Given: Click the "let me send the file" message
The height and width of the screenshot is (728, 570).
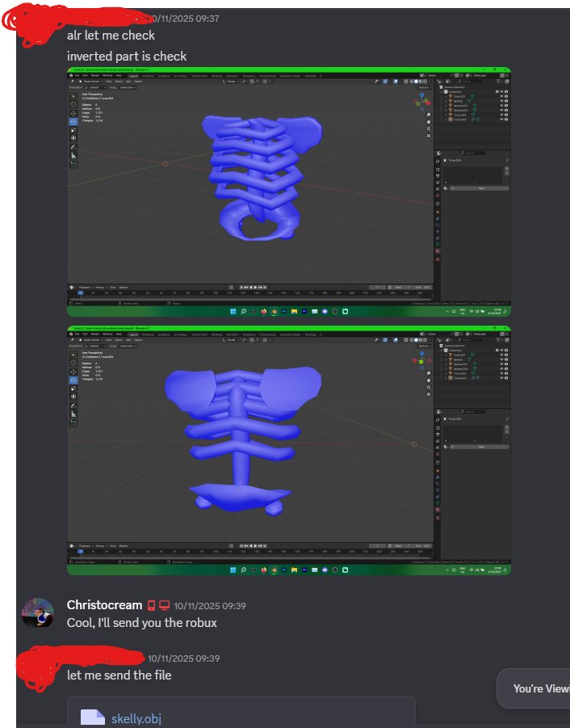Looking at the screenshot, I should click(119, 675).
